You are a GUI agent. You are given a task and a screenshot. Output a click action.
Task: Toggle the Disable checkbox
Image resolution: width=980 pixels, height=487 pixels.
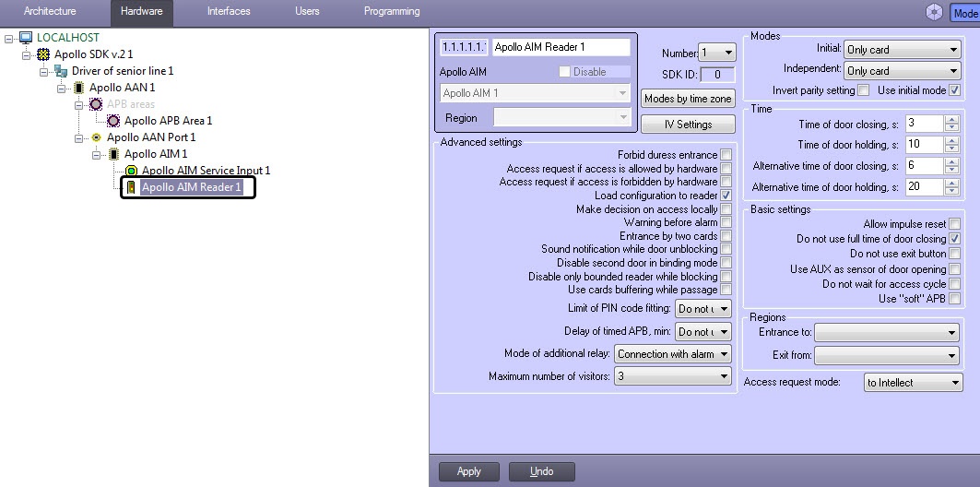click(x=565, y=72)
